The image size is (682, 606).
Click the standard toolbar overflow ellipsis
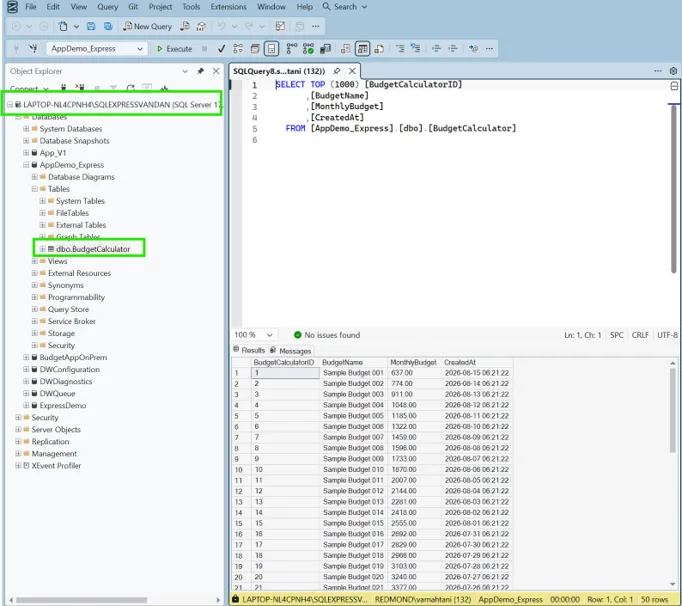(316, 26)
